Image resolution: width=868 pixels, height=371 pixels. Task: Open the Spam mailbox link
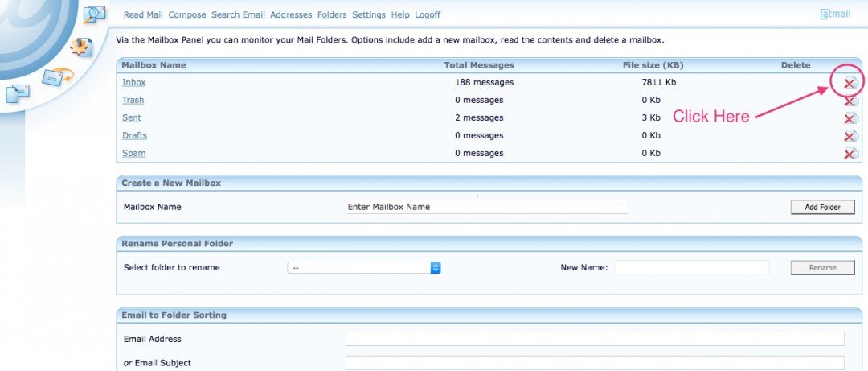coord(134,153)
